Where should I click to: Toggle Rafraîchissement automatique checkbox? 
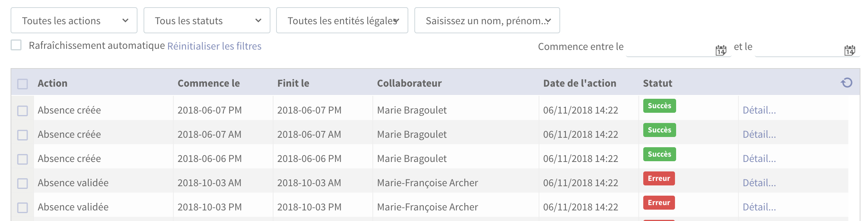click(16, 45)
